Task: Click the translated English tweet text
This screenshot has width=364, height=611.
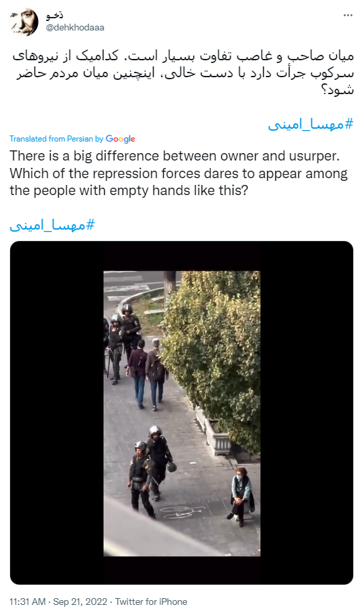Action: (x=179, y=173)
